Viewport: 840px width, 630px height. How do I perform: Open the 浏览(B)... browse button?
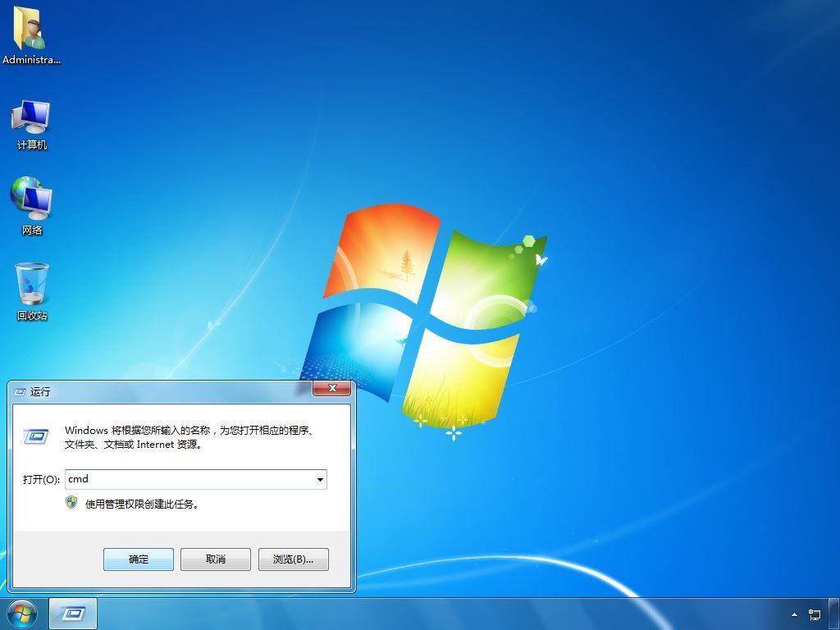click(x=293, y=559)
